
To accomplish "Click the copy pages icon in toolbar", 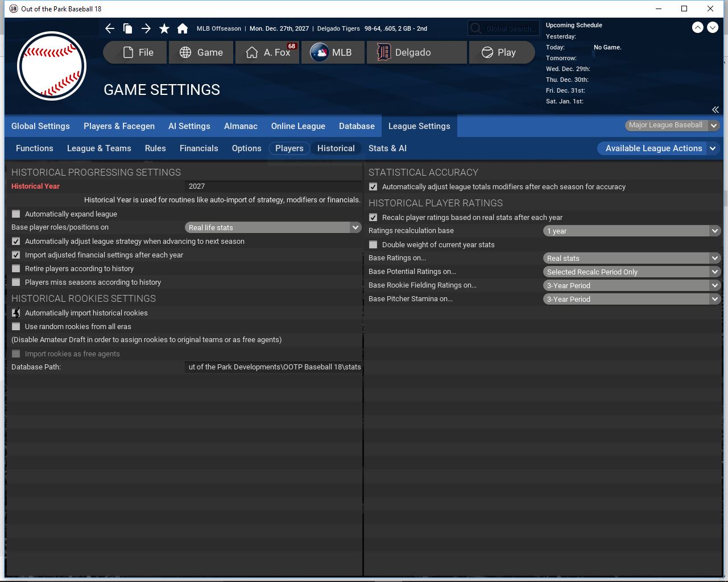I will tap(128, 28).
